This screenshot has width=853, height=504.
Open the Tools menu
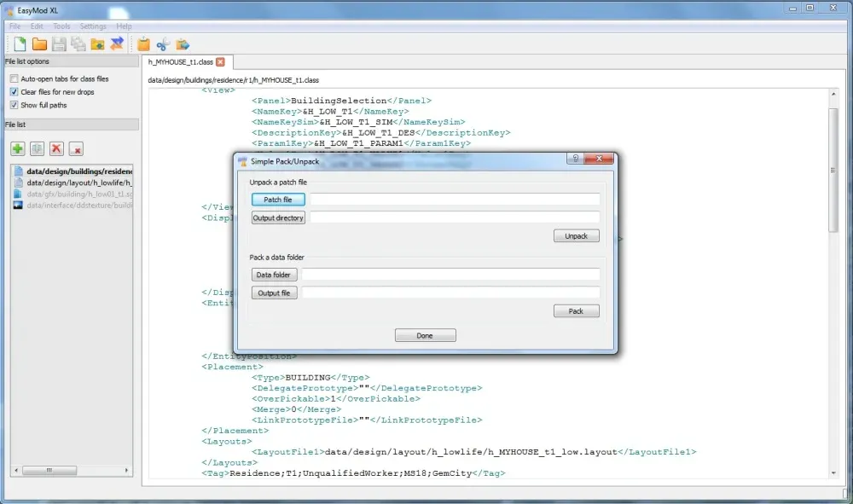[61, 26]
